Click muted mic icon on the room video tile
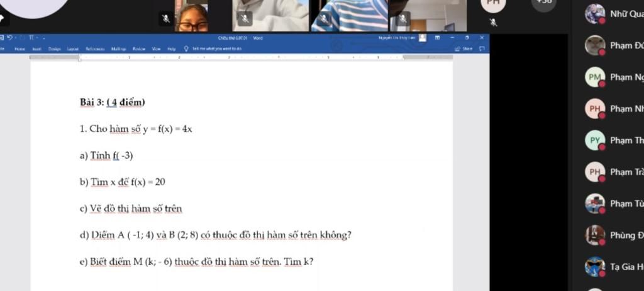The image size is (644, 291). [403, 18]
